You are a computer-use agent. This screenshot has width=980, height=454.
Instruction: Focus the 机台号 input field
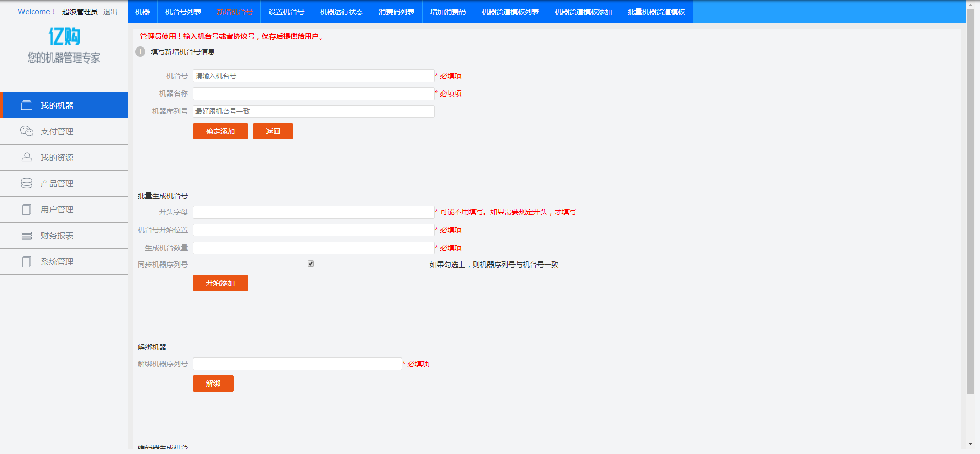point(313,76)
